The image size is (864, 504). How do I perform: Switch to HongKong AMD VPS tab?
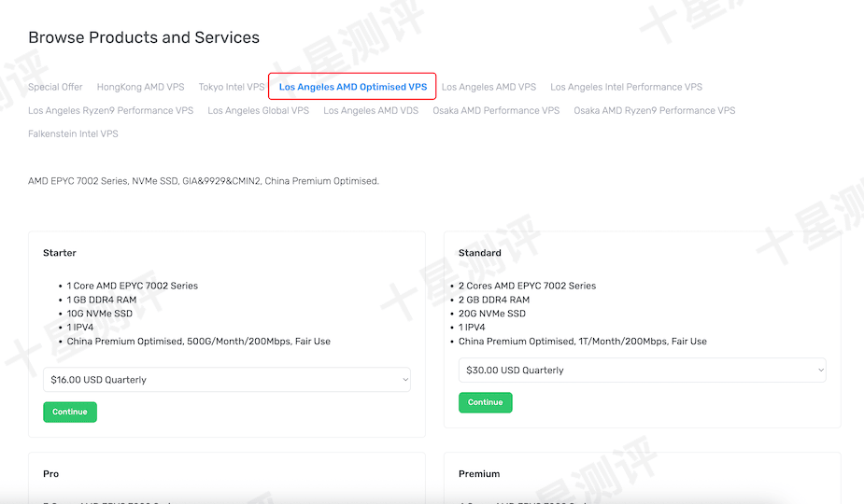coord(140,87)
